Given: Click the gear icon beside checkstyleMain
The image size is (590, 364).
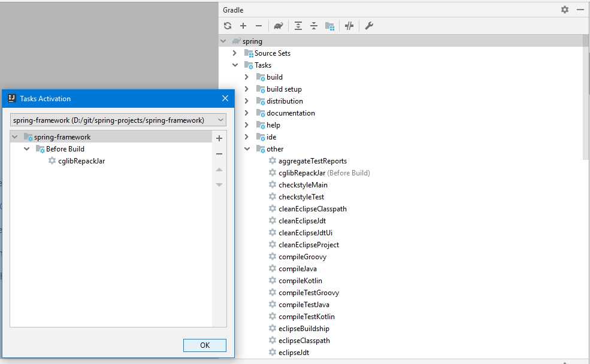Looking at the screenshot, I should pyautogui.click(x=273, y=184).
